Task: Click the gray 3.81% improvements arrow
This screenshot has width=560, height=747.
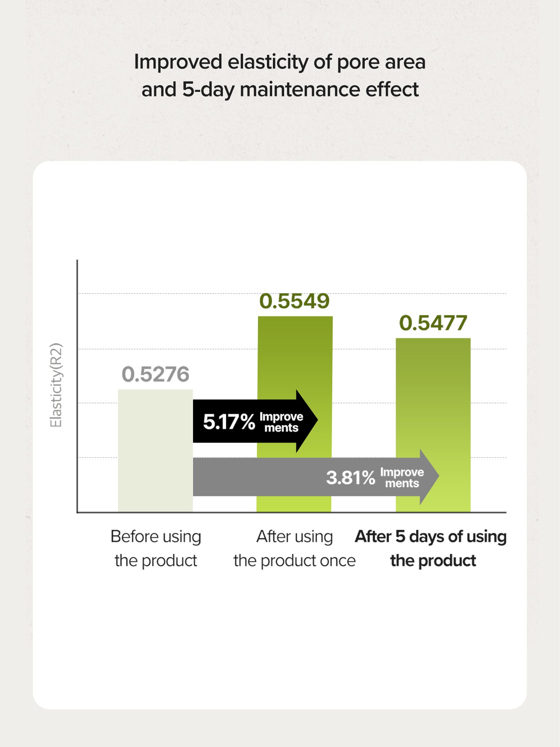Action: (316, 477)
